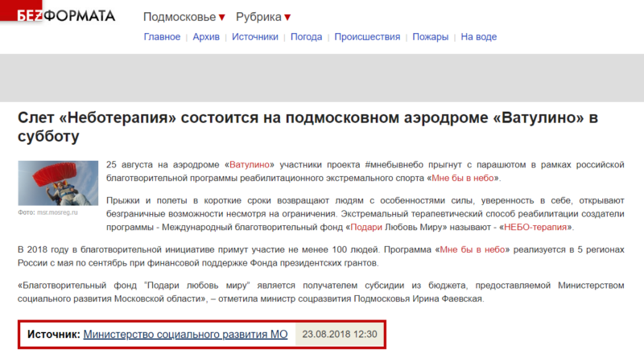Open the Источники menu link
Image resolution: width=644 pixels, height=362 pixels.
click(255, 37)
